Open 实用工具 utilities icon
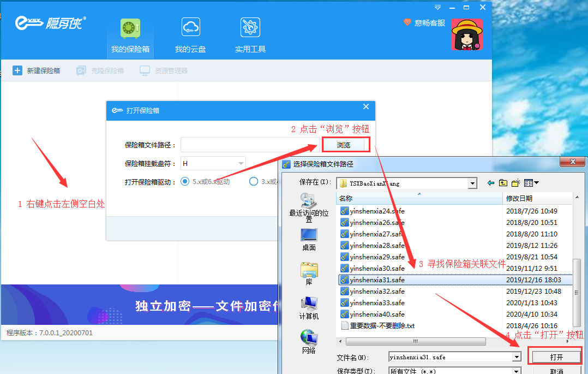 (x=250, y=36)
